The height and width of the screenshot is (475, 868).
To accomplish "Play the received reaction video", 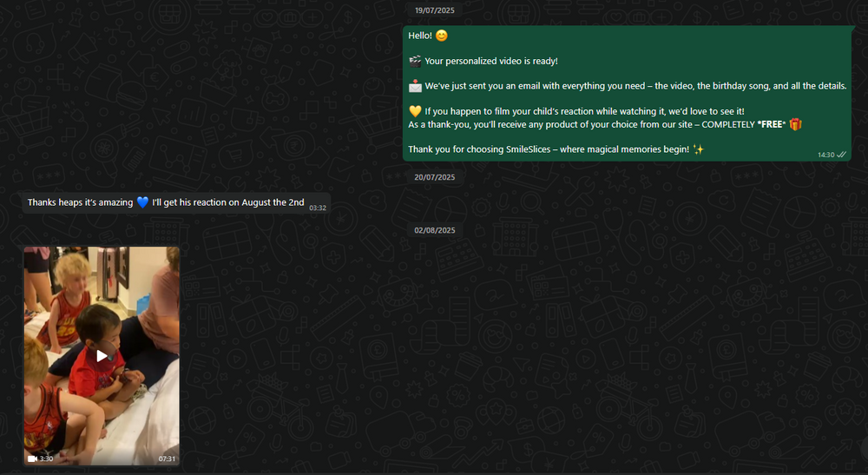I will 102,355.
